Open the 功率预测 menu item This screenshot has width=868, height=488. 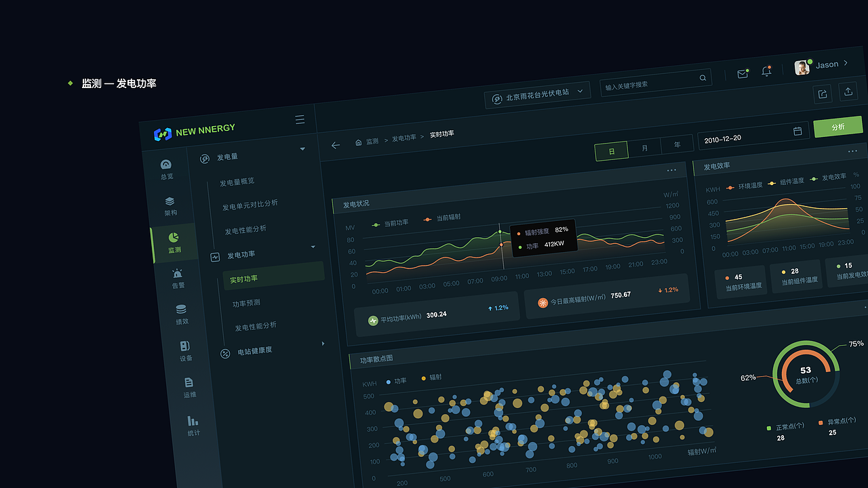tap(246, 303)
